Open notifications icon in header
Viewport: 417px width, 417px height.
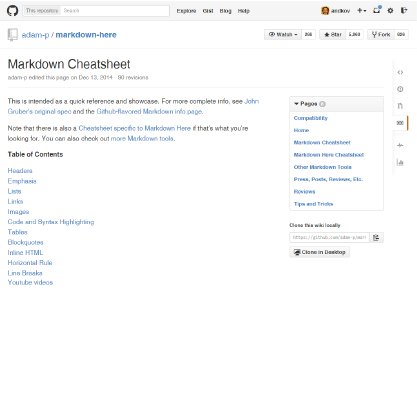[377, 10]
